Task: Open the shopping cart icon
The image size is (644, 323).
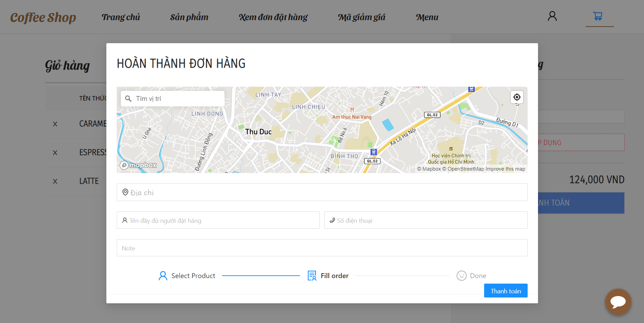Action: (x=598, y=16)
